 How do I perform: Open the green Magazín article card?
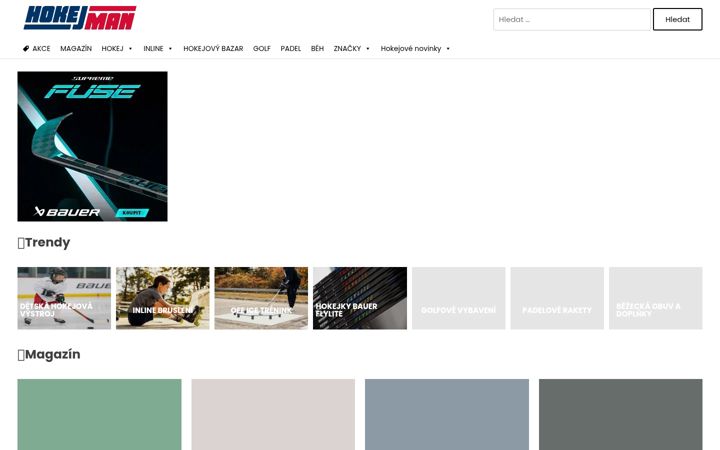99,414
